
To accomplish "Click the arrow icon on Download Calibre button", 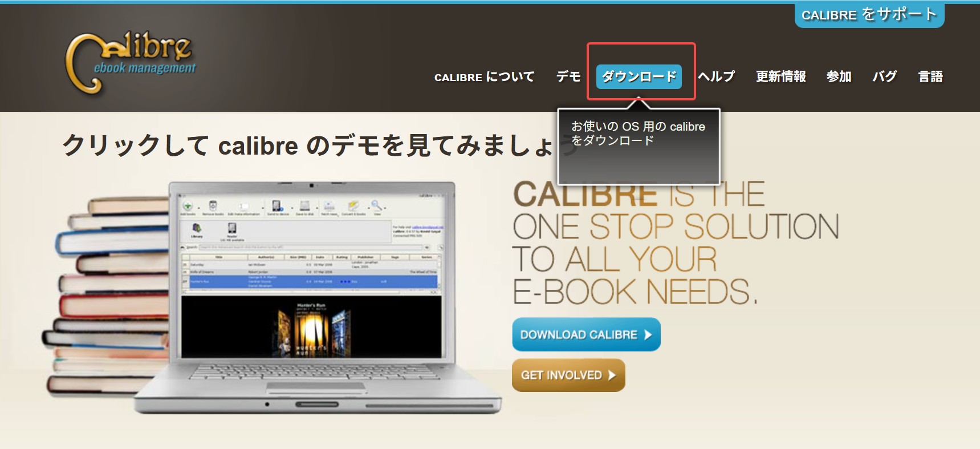I will [648, 335].
